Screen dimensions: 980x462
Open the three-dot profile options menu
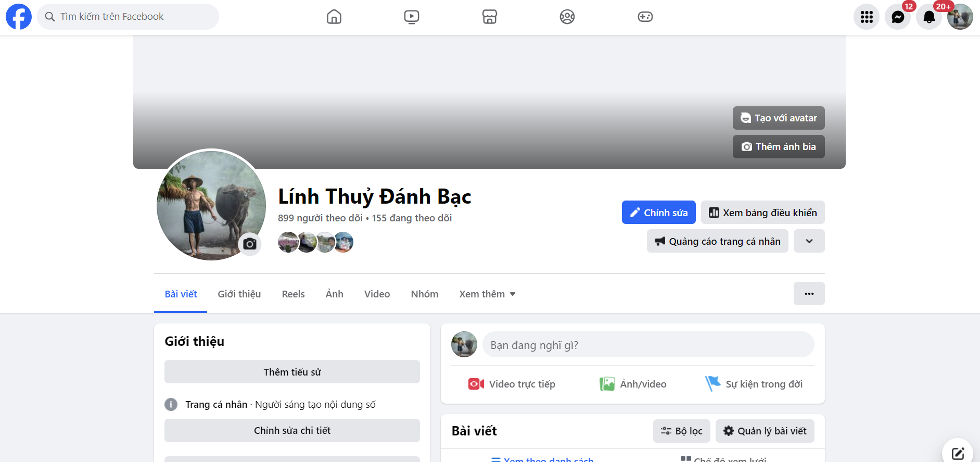point(809,294)
